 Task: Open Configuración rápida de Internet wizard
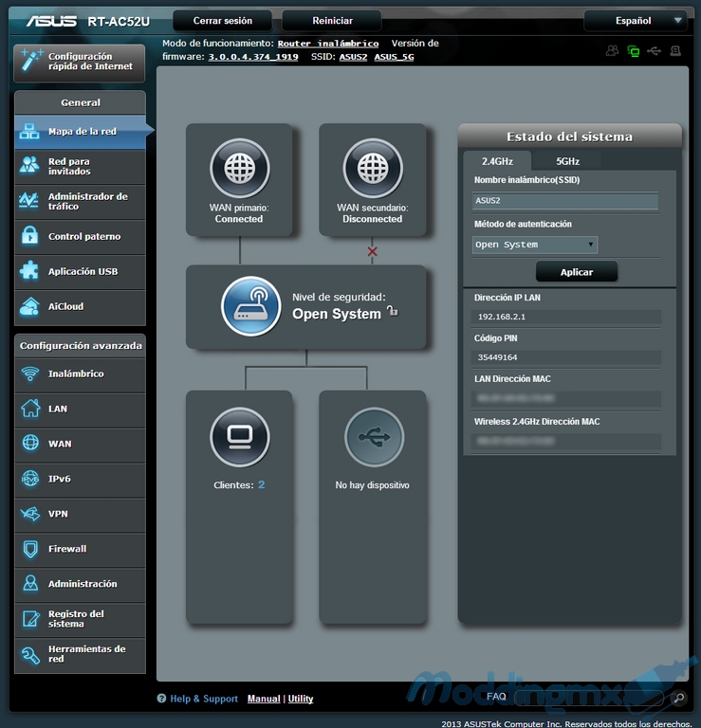[80, 63]
